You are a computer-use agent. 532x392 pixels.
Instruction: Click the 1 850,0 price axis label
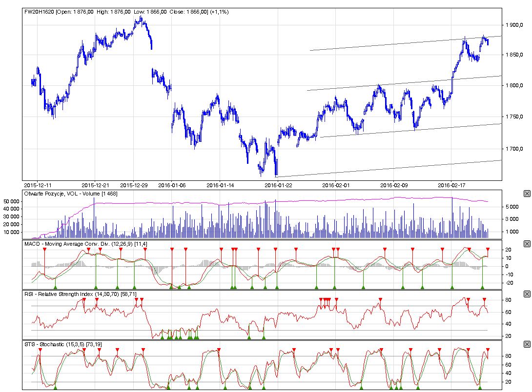click(514, 55)
